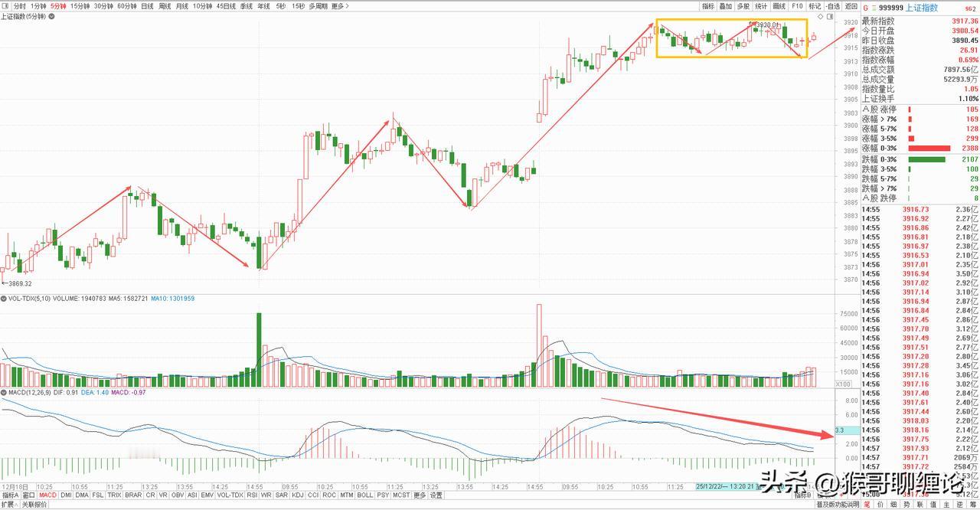Expand 更多 indicators in bottom bar
This screenshot has width=980, height=510.
(420, 495)
